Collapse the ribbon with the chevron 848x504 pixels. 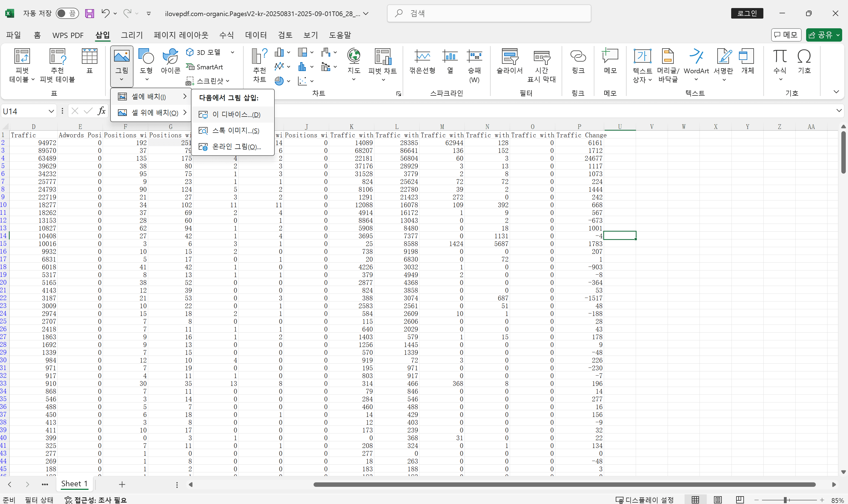tap(836, 92)
